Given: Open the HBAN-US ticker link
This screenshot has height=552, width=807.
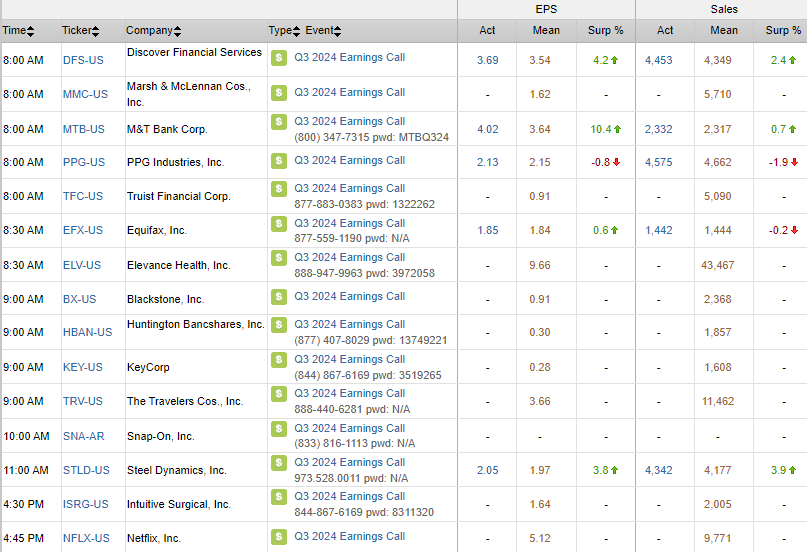Looking at the screenshot, I should pyautogui.click(x=87, y=332).
